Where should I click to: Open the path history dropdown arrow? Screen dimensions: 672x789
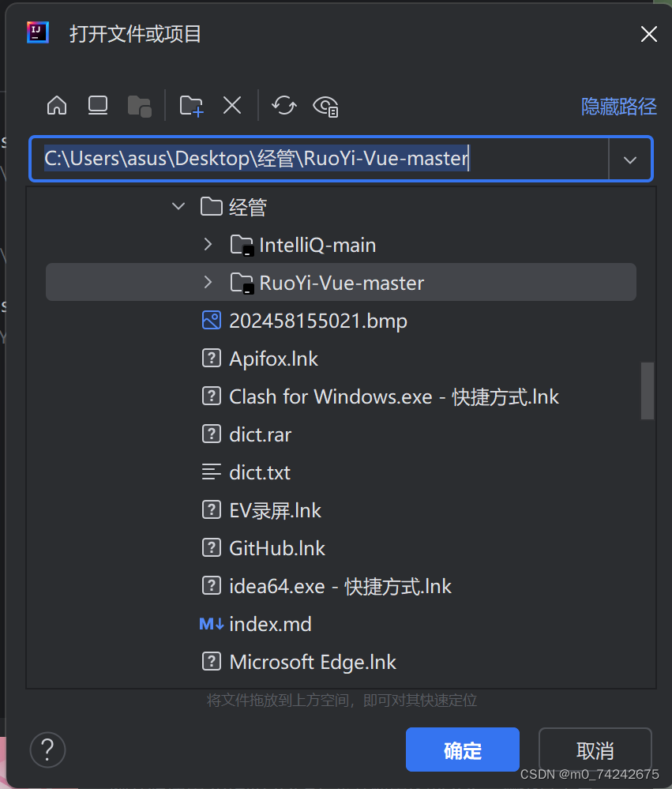pyautogui.click(x=630, y=160)
